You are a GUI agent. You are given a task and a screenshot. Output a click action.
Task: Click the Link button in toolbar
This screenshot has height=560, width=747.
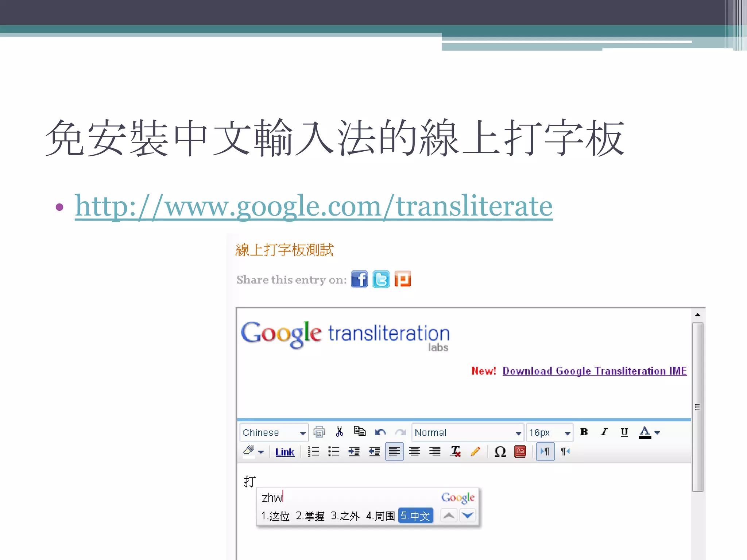tap(285, 452)
